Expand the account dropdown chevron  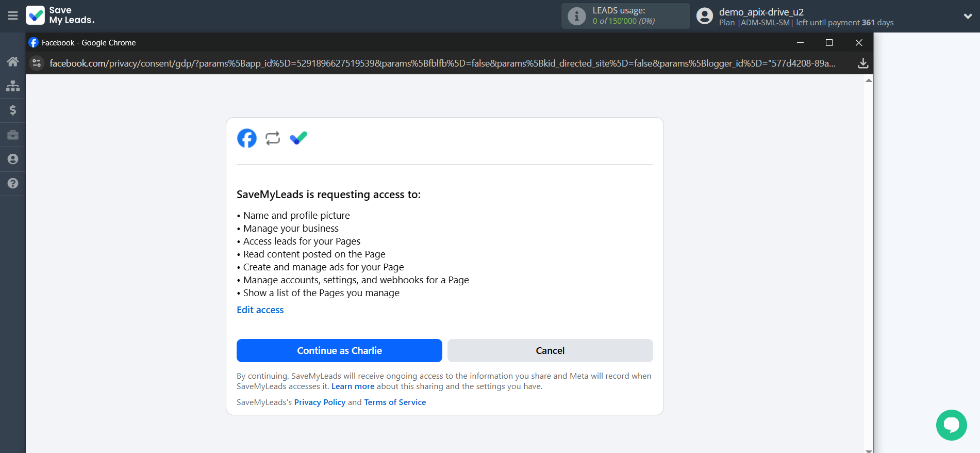pos(968,16)
